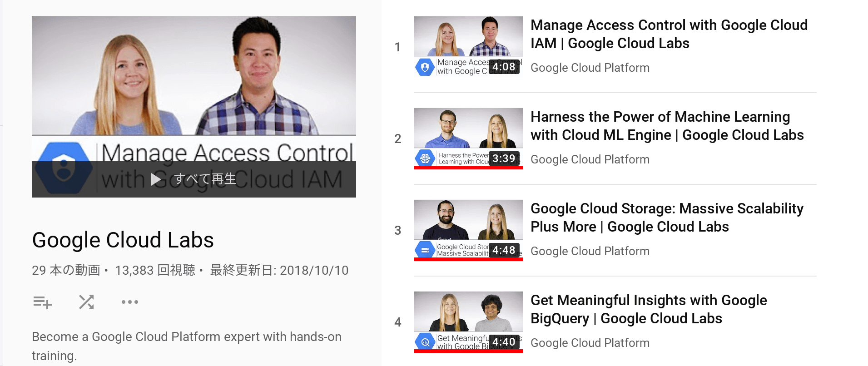Click the 4:40 duration badge
The height and width of the screenshot is (366, 868).
pyautogui.click(x=504, y=342)
